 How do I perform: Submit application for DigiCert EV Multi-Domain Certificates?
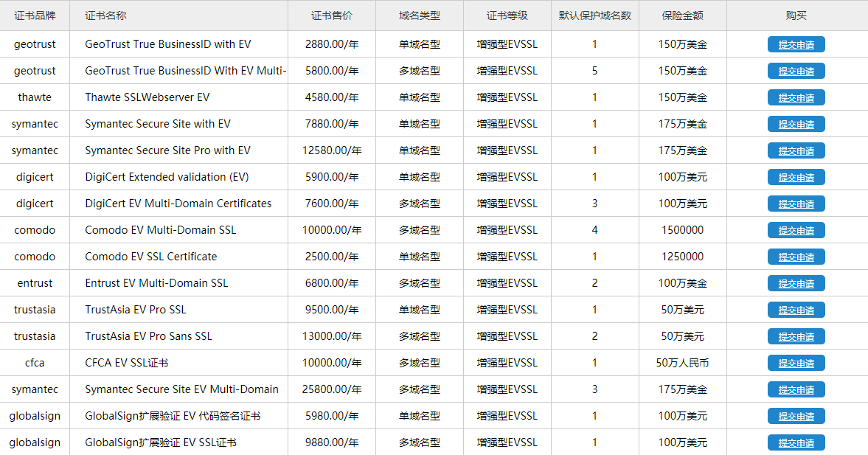click(x=796, y=204)
